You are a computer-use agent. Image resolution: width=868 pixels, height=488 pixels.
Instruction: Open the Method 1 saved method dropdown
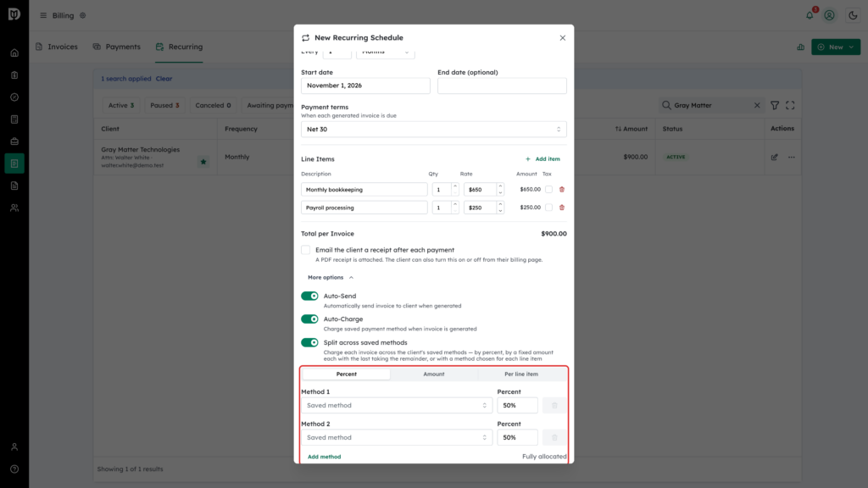397,406
